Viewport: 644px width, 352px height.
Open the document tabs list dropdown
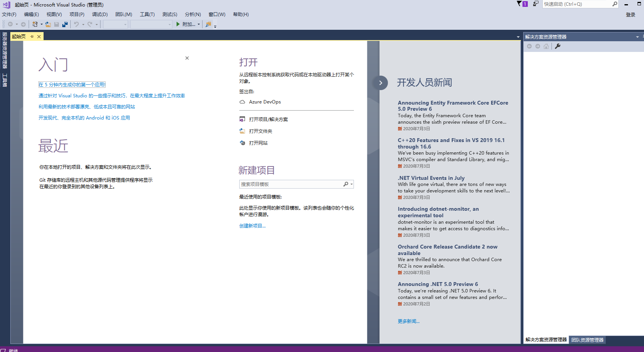coord(518,37)
